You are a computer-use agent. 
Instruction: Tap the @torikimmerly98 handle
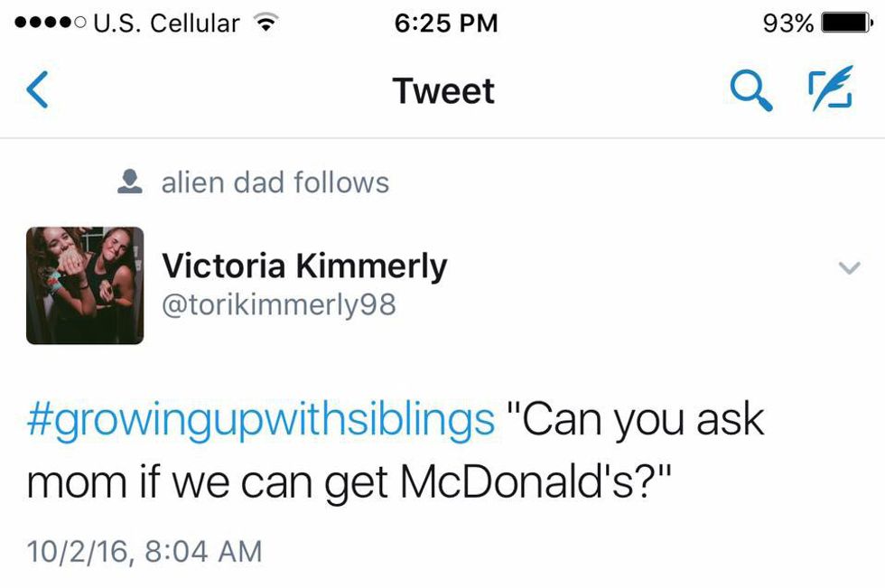pos(278,304)
